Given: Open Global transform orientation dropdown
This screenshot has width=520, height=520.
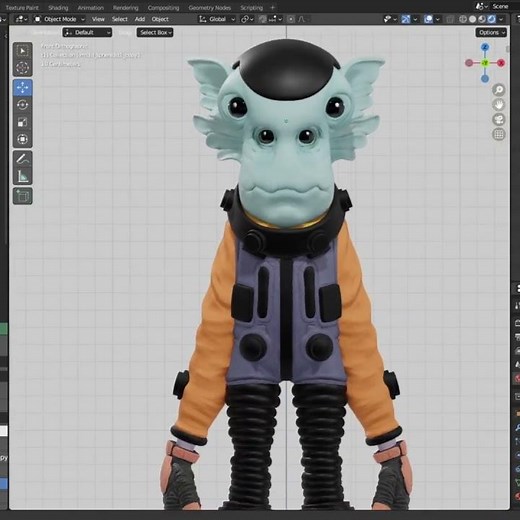Looking at the screenshot, I should (x=217, y=19).
